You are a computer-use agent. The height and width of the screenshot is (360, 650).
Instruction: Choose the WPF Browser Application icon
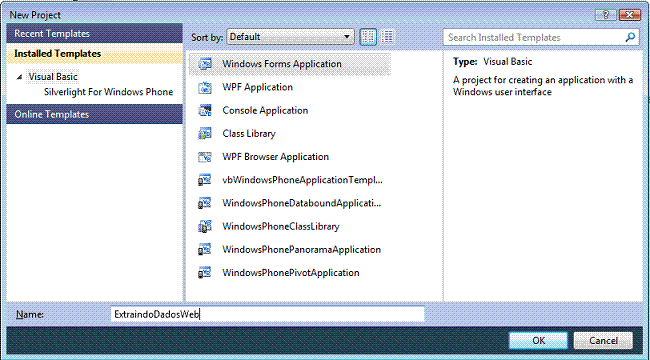[205, 157]
